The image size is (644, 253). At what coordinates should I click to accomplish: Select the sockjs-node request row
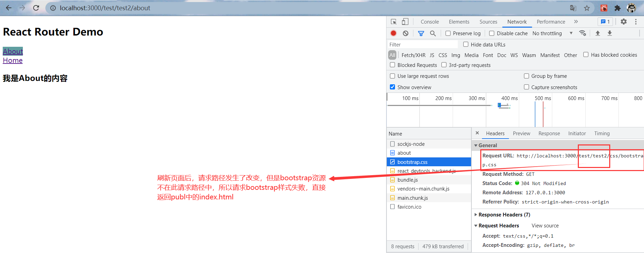(429, 144)
